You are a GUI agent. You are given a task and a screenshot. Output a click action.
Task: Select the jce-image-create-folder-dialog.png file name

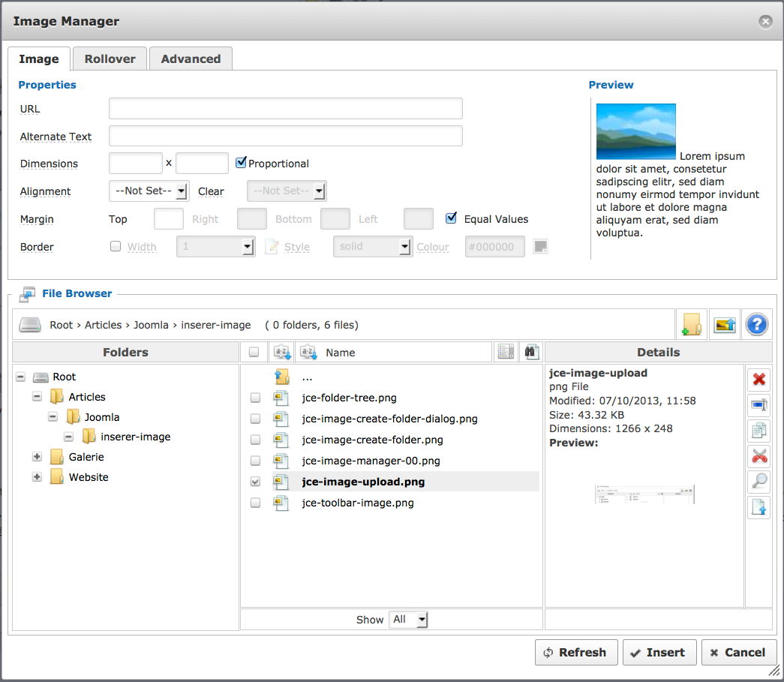point(389,419)
